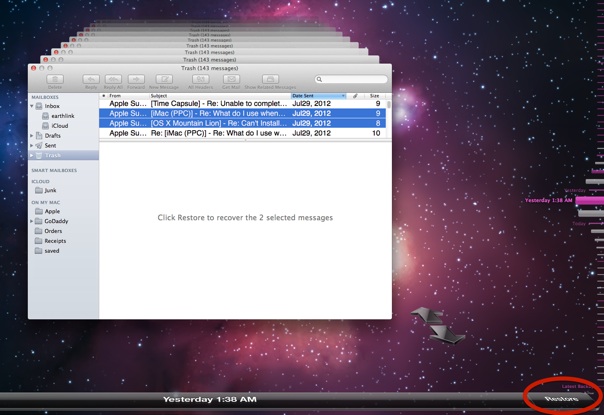Click Show Related Messages icon

pos(270,79)
